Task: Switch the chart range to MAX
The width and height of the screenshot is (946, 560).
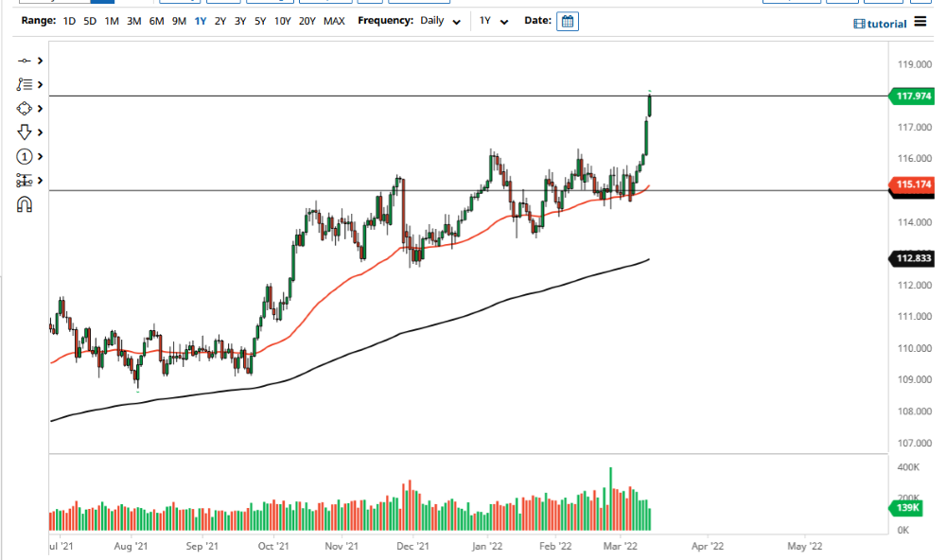Action: pos(333,20)
